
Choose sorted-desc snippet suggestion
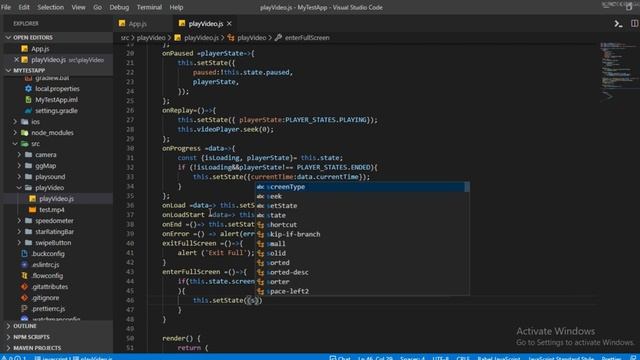(362, 272)
